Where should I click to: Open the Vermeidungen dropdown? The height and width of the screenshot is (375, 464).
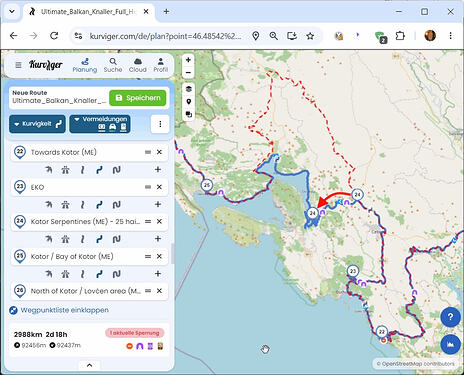pyautogui.click(x=100, y=124)
